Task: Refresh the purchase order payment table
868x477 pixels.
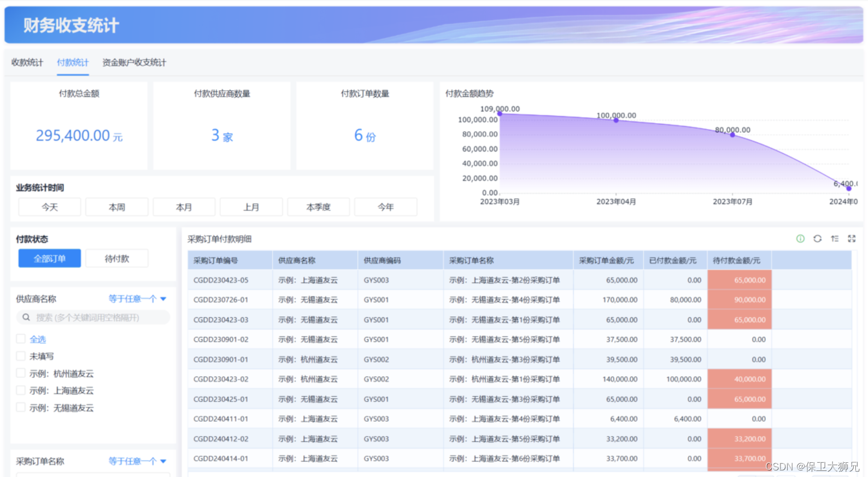Action: pyautogui.click(x=817, y=238)
